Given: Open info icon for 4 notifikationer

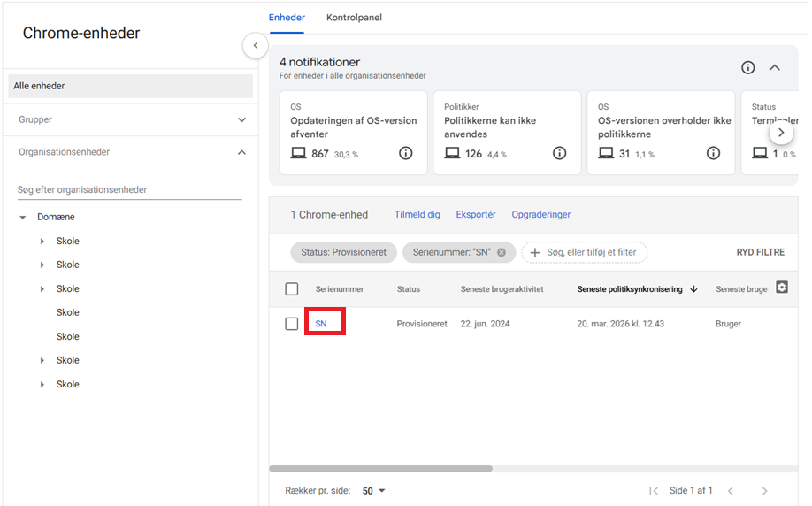Looking at the screenshot, I should click(748, 68).
